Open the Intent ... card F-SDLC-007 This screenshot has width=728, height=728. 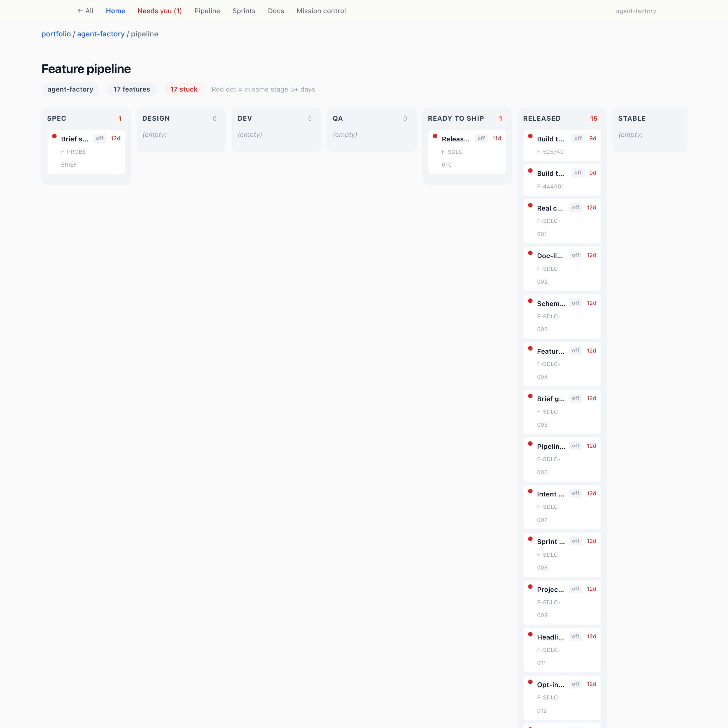(x=562, y=507)
